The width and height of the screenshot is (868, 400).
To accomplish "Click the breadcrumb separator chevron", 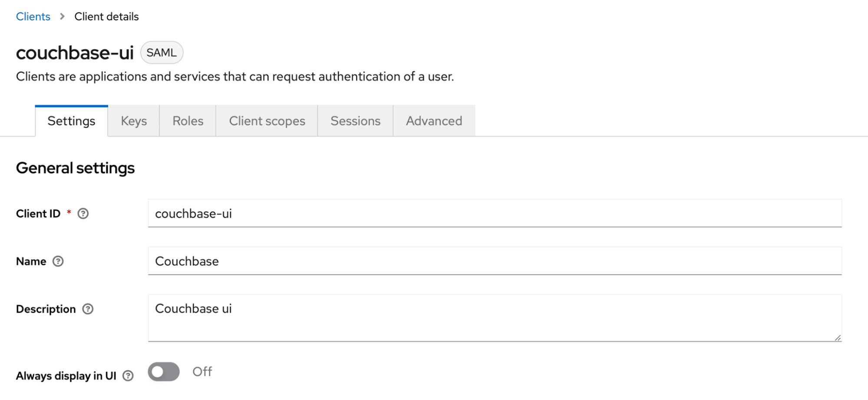I will click(62, 16).
